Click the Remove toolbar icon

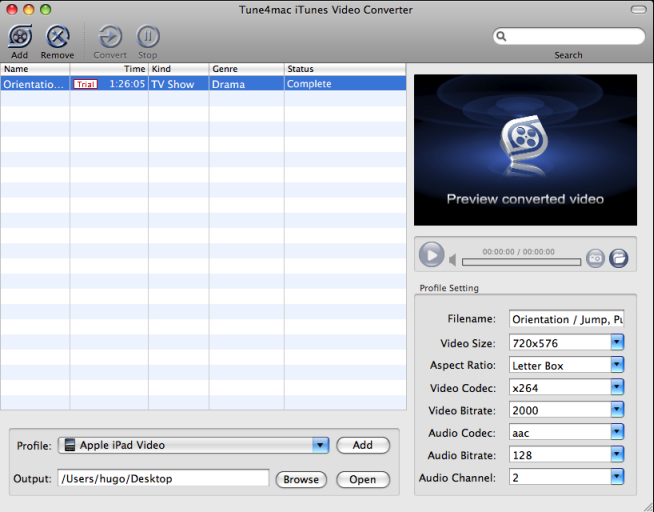(58, 37)
